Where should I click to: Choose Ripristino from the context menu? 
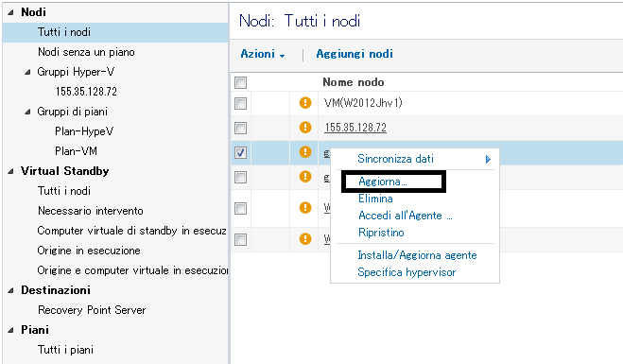(381, 233)
